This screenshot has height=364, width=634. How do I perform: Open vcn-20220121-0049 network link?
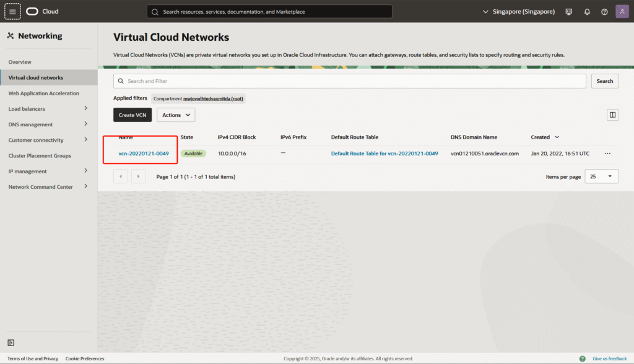click(144, 154)
